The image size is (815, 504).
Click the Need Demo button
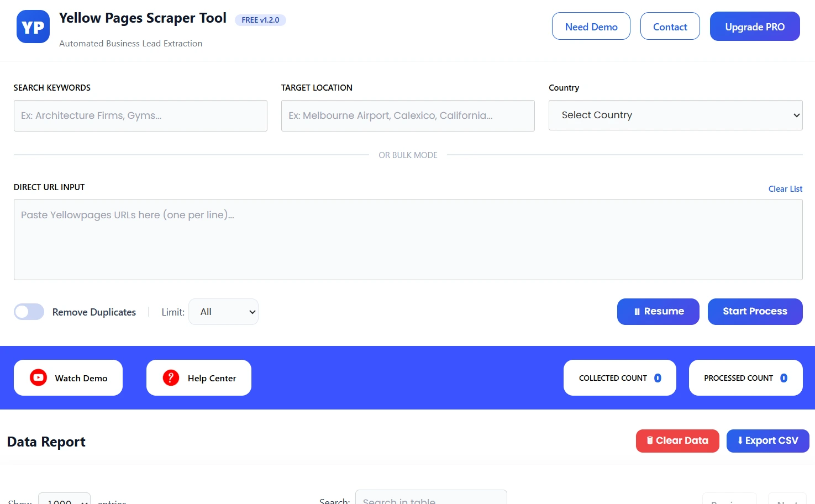pyautogui.click(x=591, y=27)
